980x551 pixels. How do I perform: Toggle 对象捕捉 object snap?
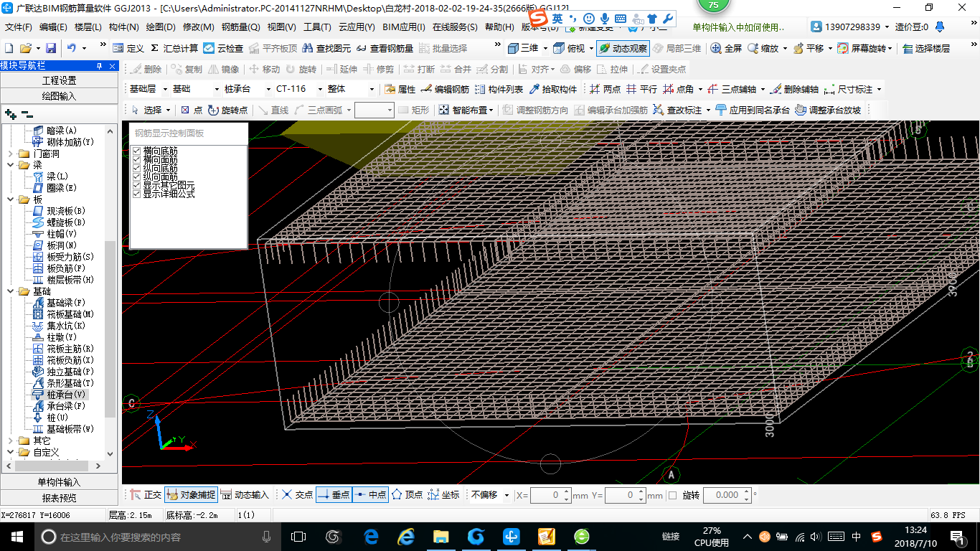pyautogui.click(x=190, y=495)
